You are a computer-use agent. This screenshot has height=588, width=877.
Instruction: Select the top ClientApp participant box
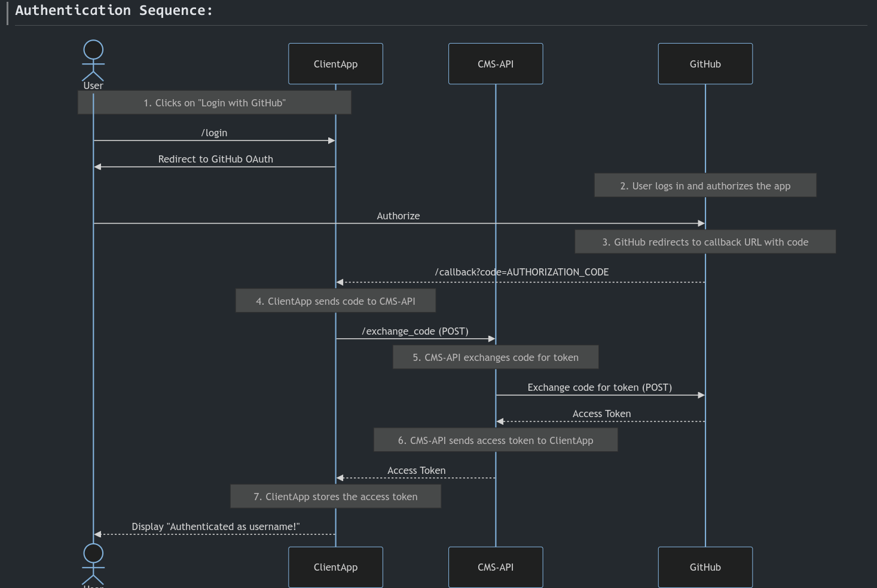(x=335, y=64)
